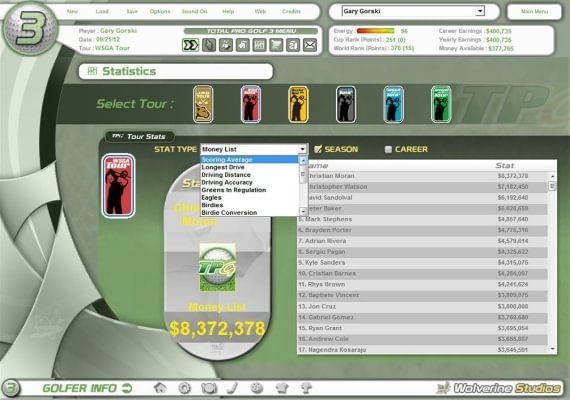The height and width of the screenshot is (400, 570).
Task: Click the money list scroll-down arrow
Action: tap(553, 349)
